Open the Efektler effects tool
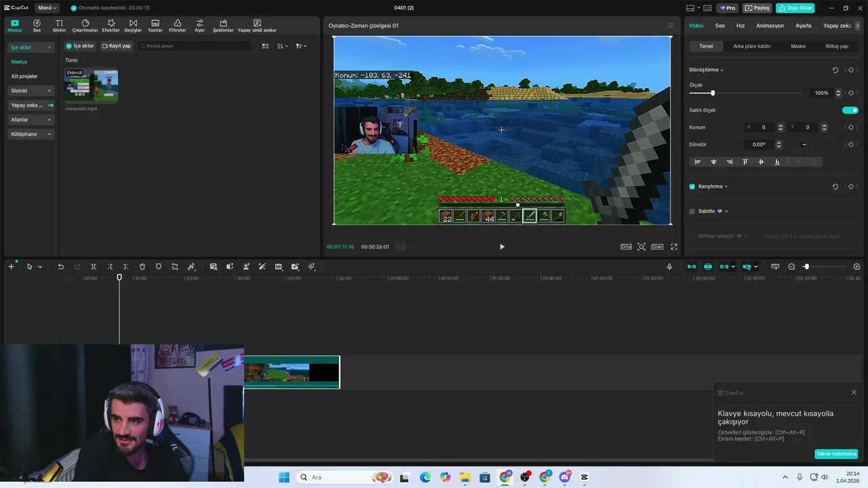 111,26
